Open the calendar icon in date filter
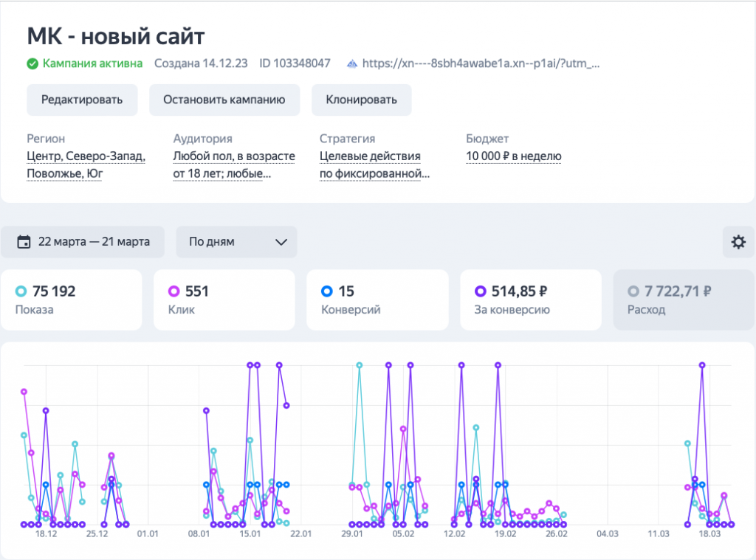This screenshot has height=560, width=756. click(26, 242)
